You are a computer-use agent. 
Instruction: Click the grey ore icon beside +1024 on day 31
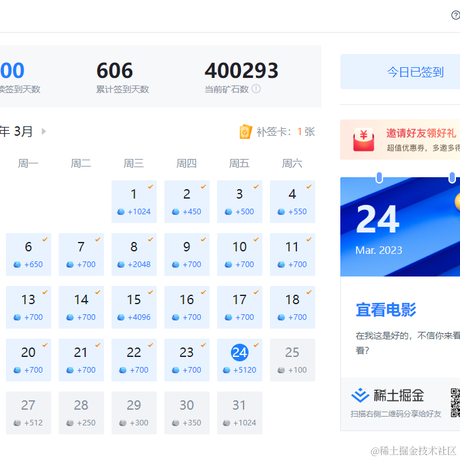click(227, 423)
